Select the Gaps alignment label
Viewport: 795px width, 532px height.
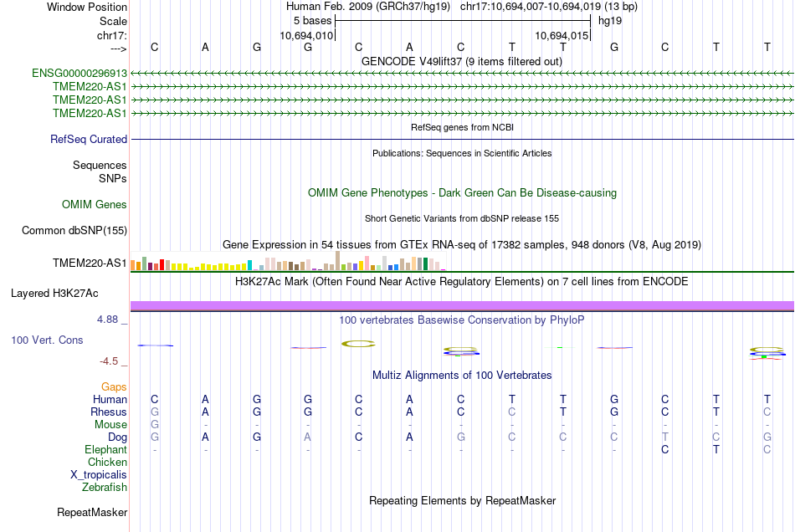click(x=114, y=386)
